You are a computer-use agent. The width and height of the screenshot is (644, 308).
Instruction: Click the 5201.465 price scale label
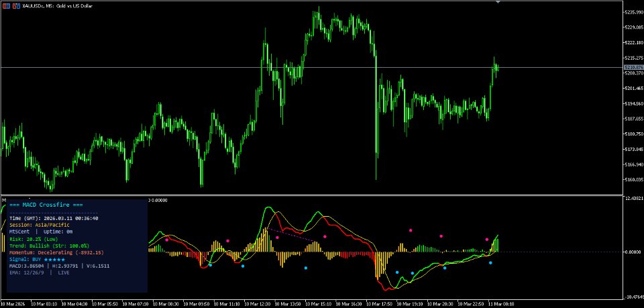(x=633, y=89)
